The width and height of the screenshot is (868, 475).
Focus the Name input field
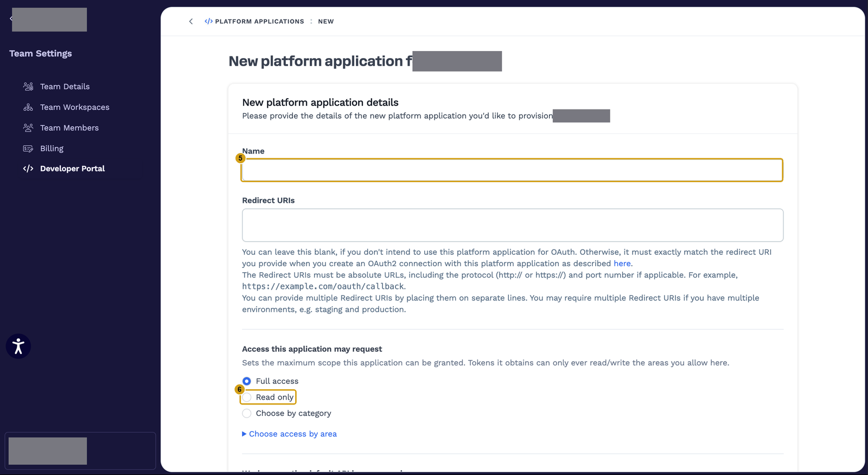(x=512, y=170)
